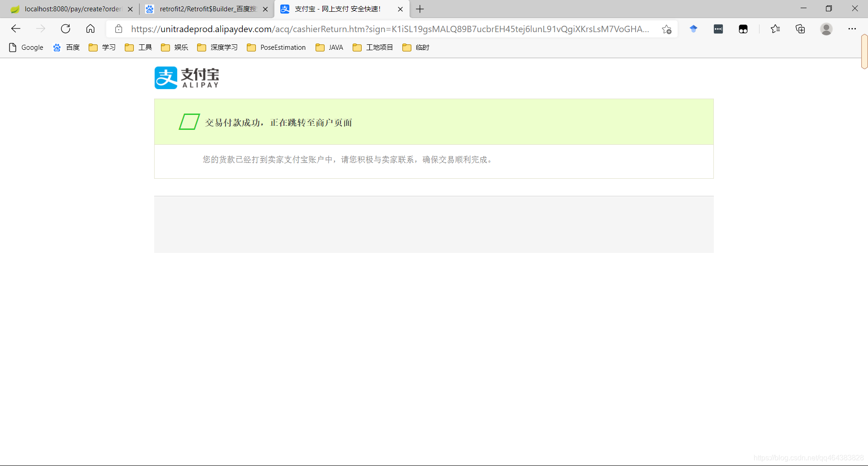Open the blue diamond extension icon
The image size is (868, 466).
tap(693, 29)
